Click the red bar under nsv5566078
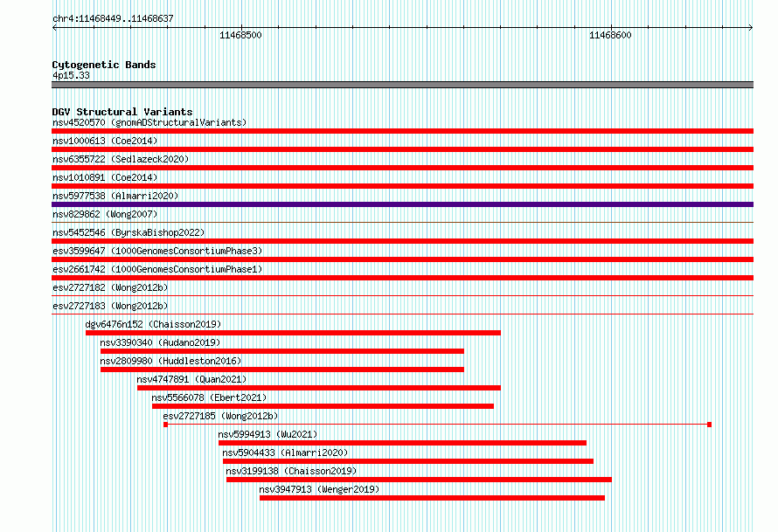The image size is (778, 532). pos(323,406)
